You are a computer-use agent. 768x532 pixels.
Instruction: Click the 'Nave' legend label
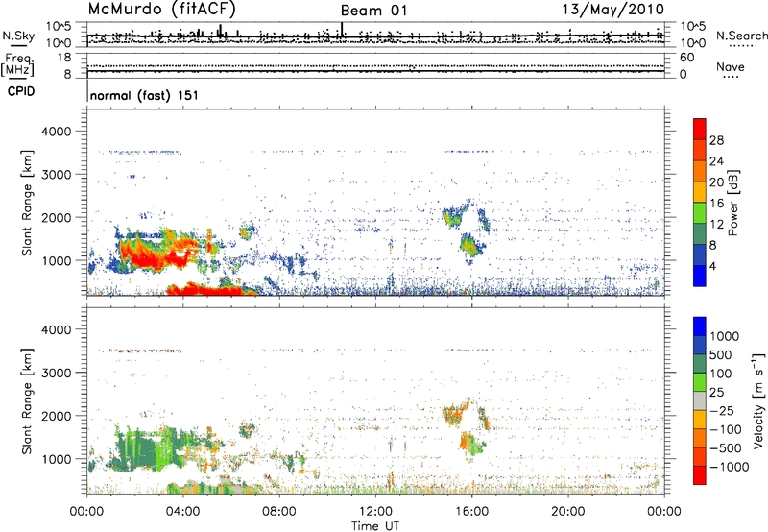(x=731, y=67)
